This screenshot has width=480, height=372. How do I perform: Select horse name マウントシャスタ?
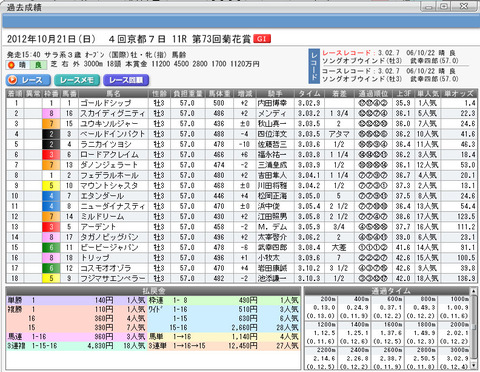[x=109, y=186]
